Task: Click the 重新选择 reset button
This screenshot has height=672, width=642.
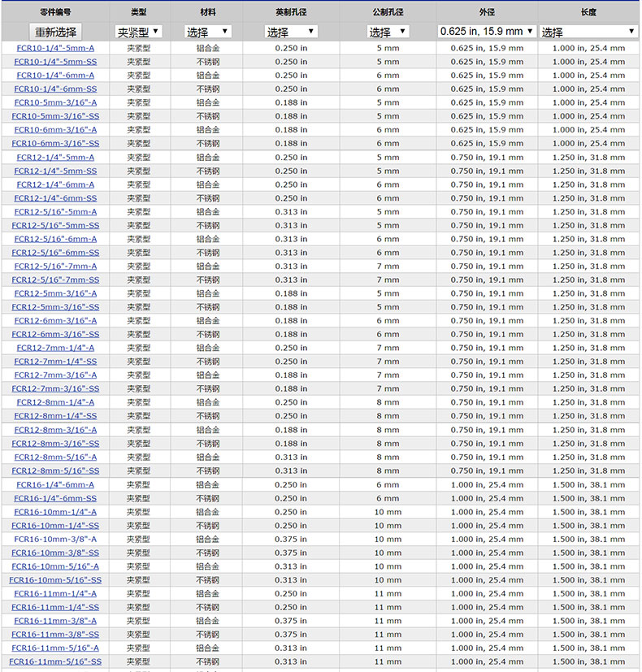Action: pos(55,32)
